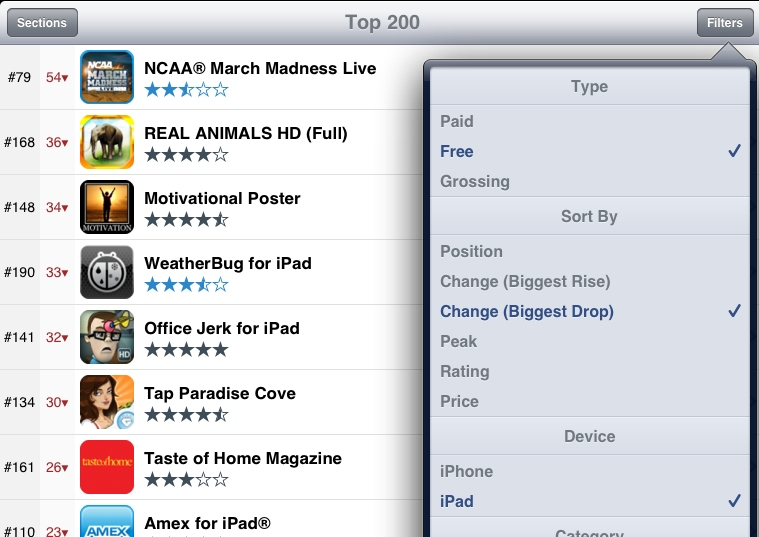Viewport: 759px width, 537px height.
Task: Open the Motivational Poster title
Action: click(x=222, y=198)
